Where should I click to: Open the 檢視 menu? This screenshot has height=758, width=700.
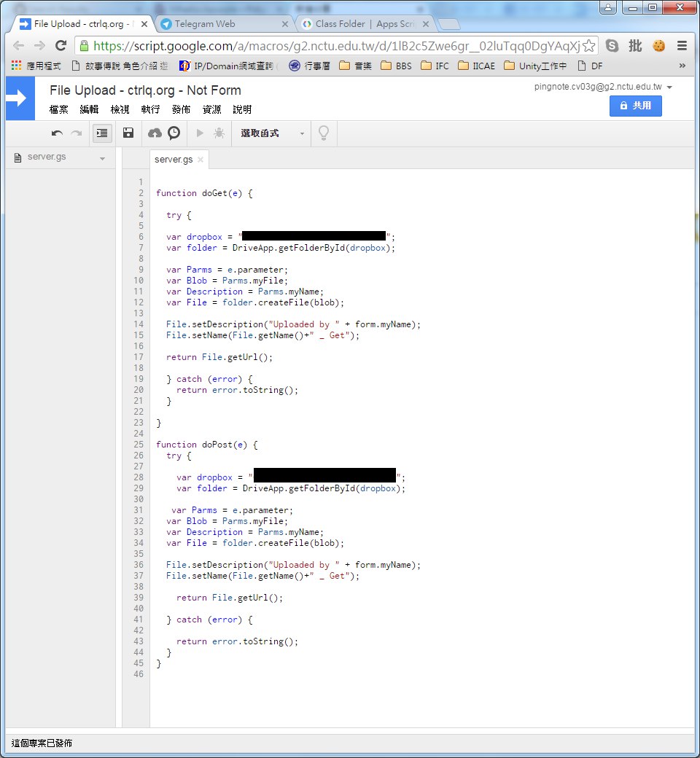coord(120,110)
